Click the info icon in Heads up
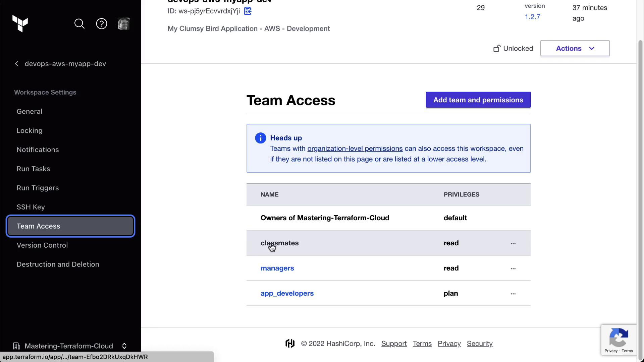 coord(260,138)
